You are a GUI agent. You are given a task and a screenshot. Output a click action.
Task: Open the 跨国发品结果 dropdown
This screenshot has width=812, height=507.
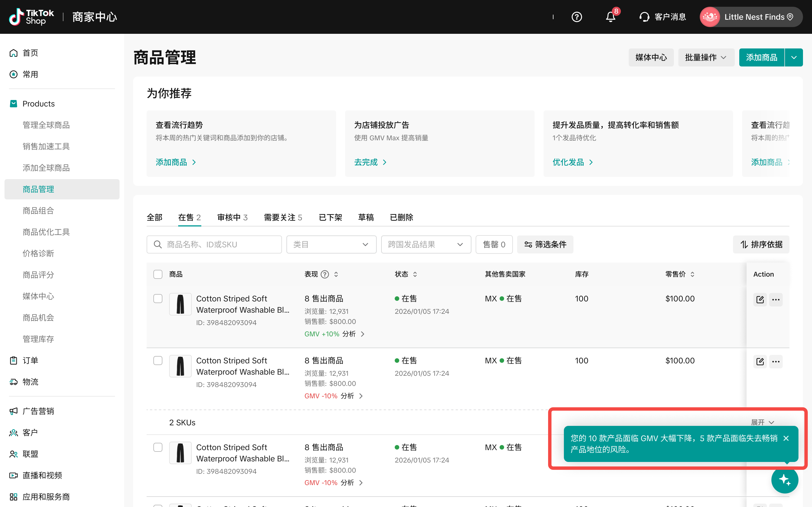click(426, 244)
